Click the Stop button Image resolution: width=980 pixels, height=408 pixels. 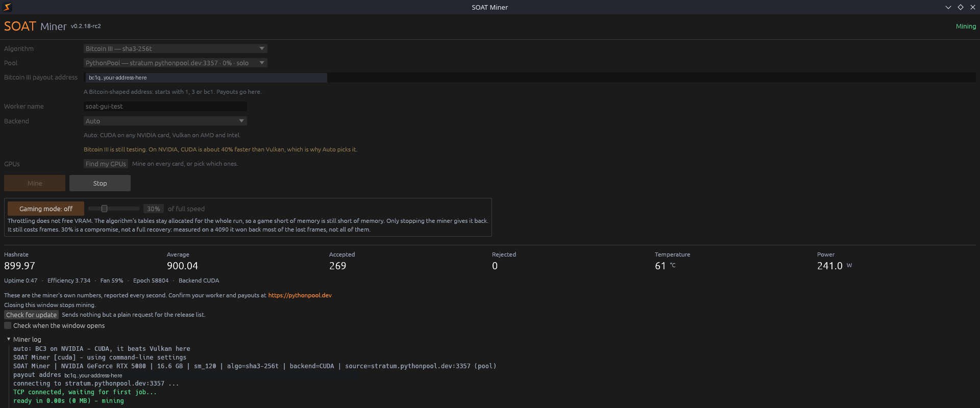tap(100, 183)
